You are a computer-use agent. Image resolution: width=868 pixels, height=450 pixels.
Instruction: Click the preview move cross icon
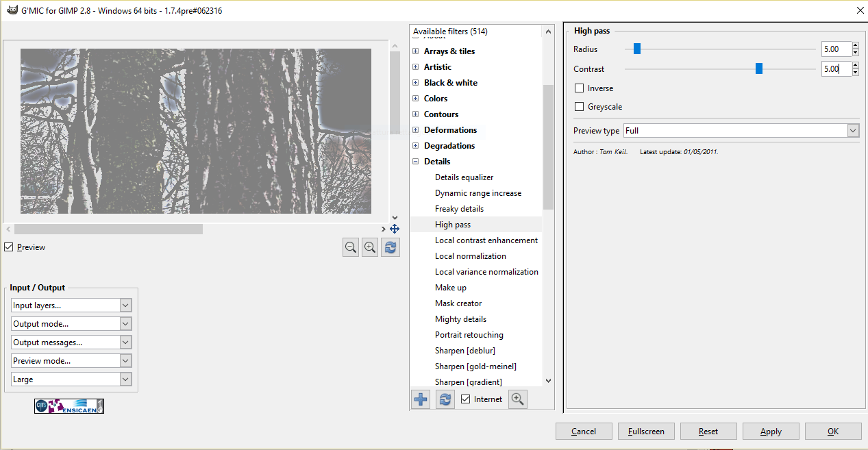(395, 229)
